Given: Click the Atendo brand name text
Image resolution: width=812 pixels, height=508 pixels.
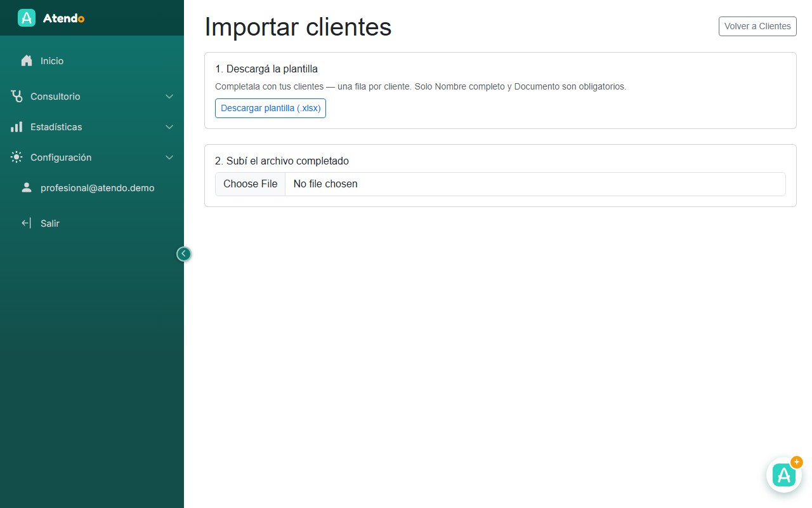Looking at the screenshot, I should click(x=63, y=18).
